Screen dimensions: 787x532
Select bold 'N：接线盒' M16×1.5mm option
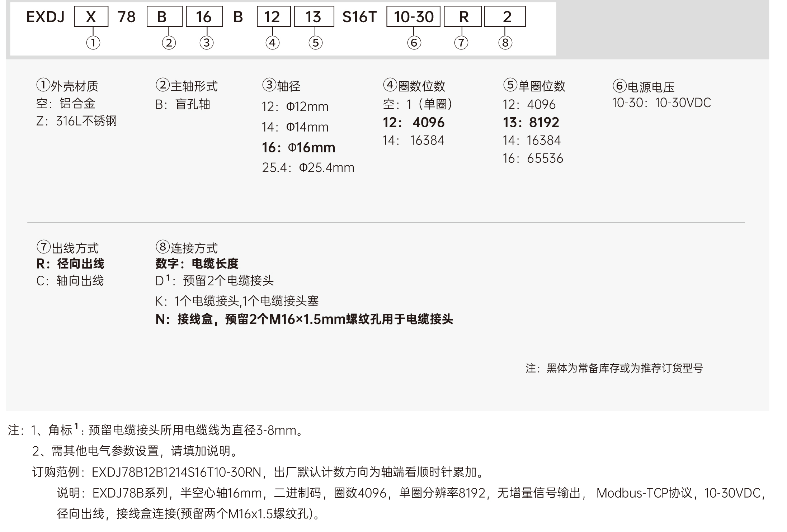point(304,319)
